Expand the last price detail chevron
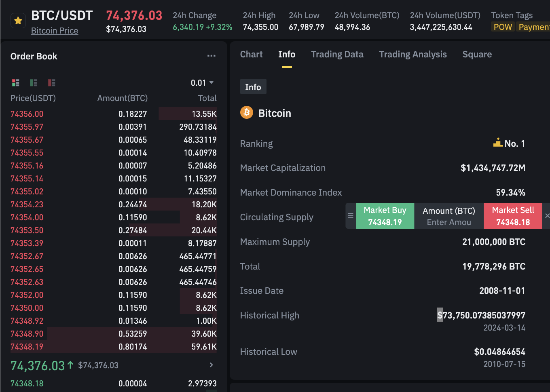Screen dimensions: 550x392 click(x=211, y=365)
